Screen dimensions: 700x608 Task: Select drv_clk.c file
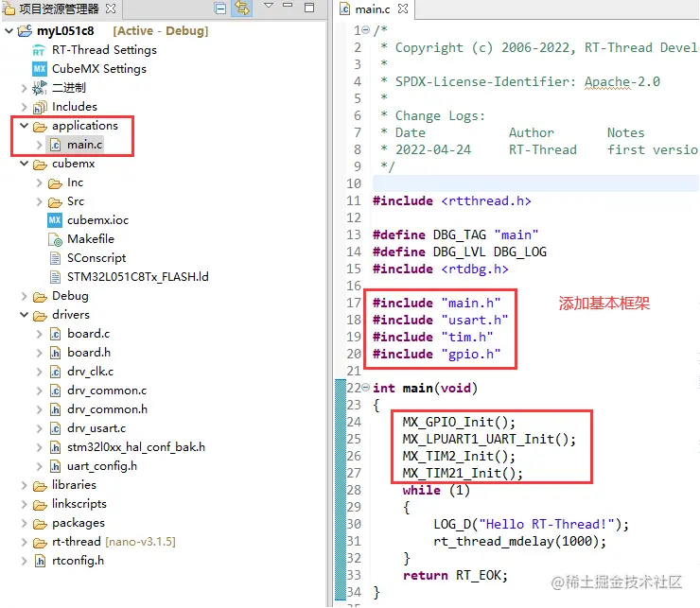(90, 372)
